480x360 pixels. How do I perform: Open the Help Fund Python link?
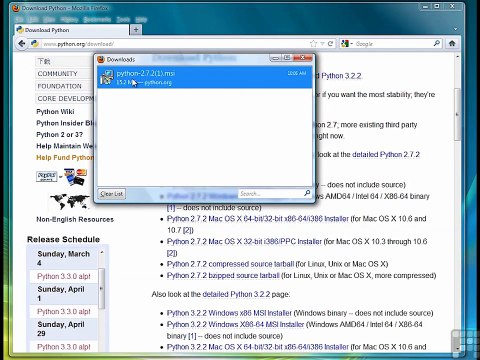[x=65, y=158]
